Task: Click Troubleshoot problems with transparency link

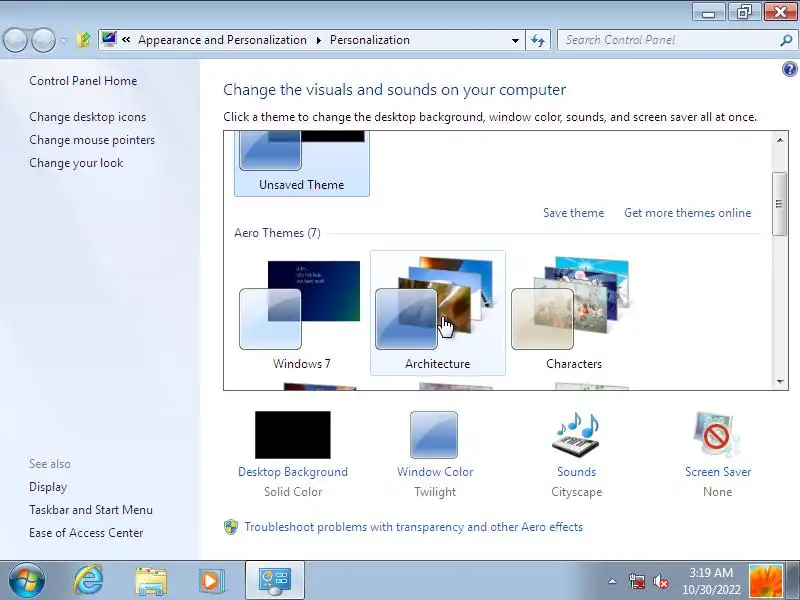Action: [413, 527]
